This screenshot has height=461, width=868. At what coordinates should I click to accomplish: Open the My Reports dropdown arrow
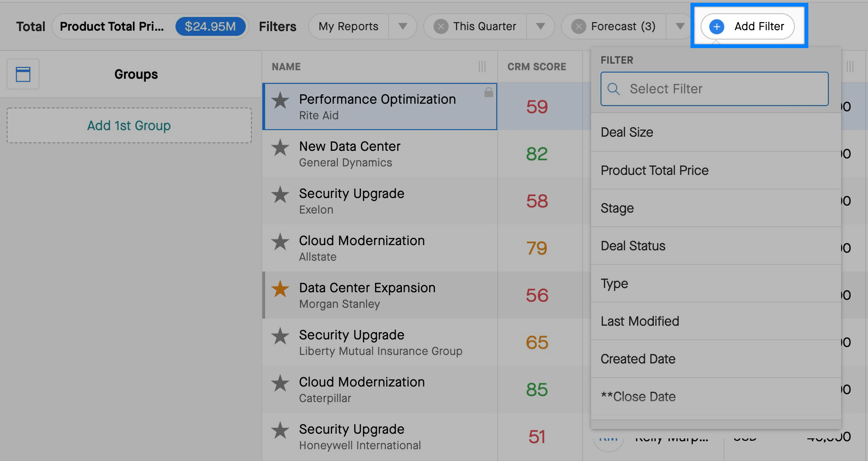tap(403, 26)
